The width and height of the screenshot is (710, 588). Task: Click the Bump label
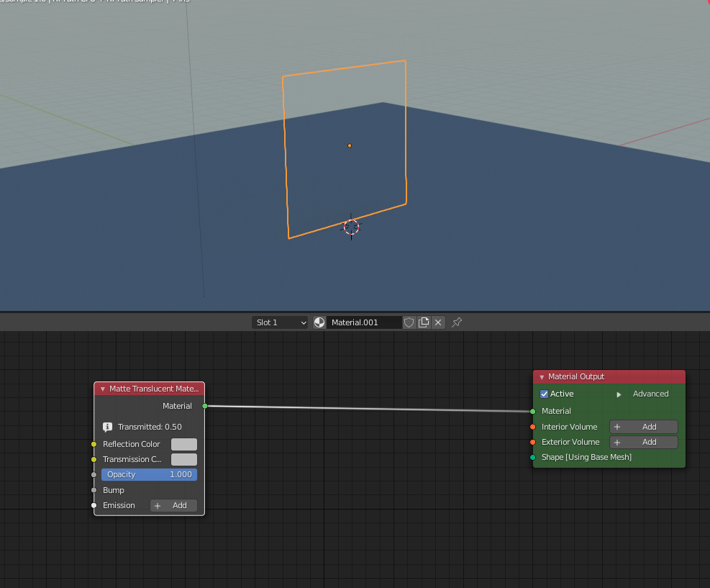coord(113,490)
